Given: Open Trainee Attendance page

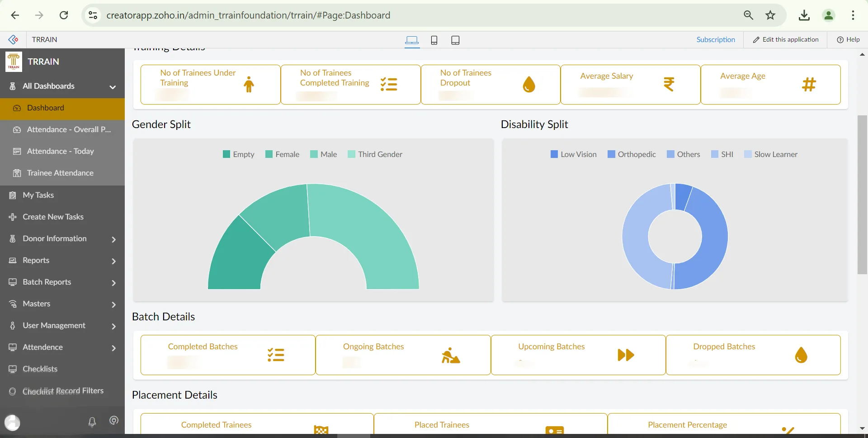Looking at the screenshot, I should pyautogui.click(x=62, y=173).
